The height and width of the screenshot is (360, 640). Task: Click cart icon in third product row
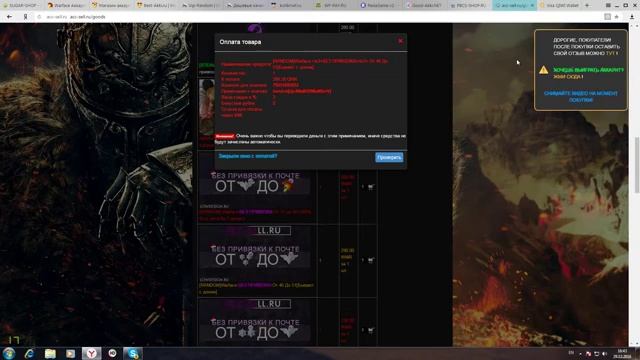coord(371,260)
